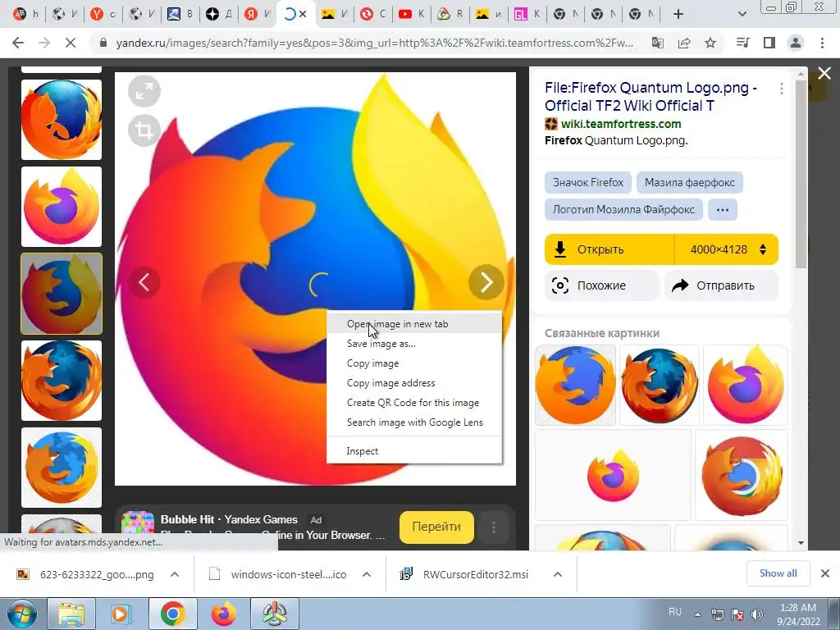Image resolution: width=840 pixels, height=630 pixels.
Task: Expand the tab search chevron
Action: tap(742, 15)
